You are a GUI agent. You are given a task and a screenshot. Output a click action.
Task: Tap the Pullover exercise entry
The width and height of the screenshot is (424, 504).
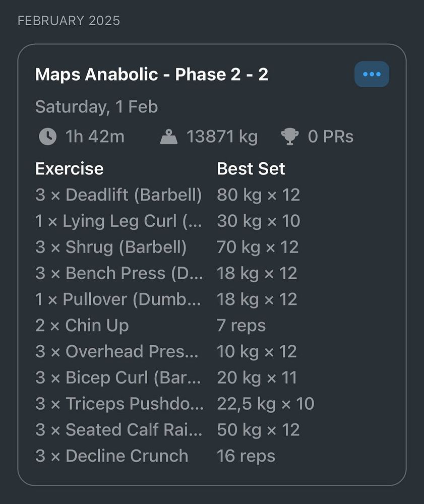click(118, 299)
